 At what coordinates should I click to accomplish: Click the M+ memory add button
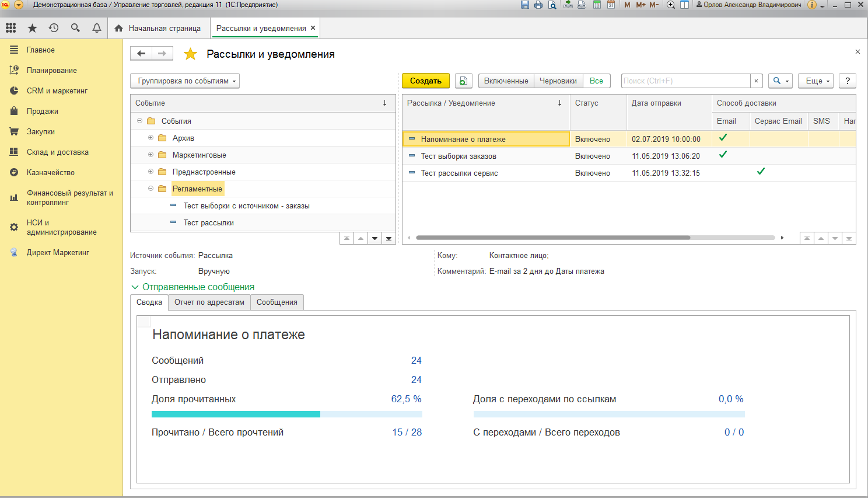(640, 5)
